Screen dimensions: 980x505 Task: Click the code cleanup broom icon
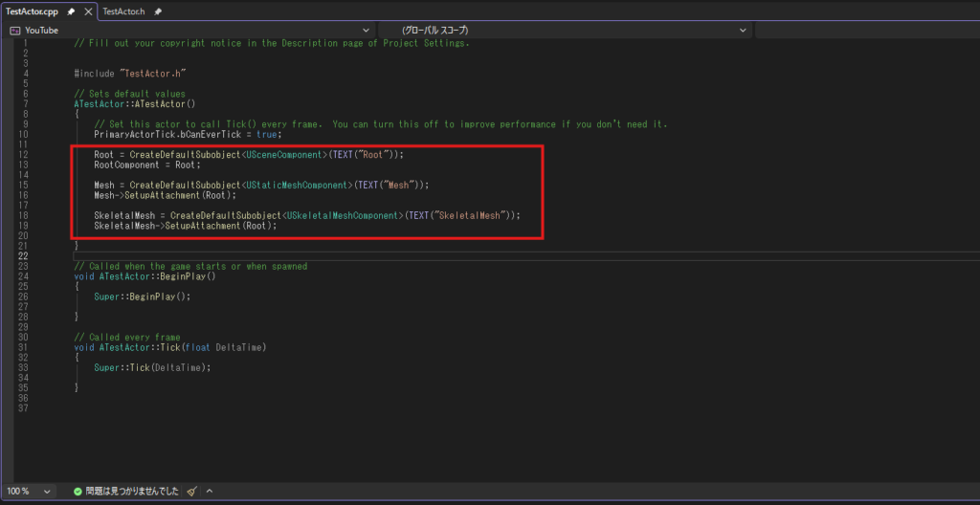(x=192, y=491)
